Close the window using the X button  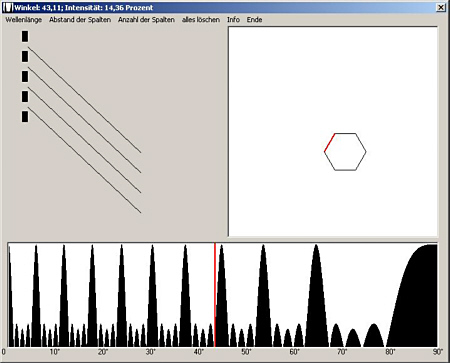click(x=441, y=7)
